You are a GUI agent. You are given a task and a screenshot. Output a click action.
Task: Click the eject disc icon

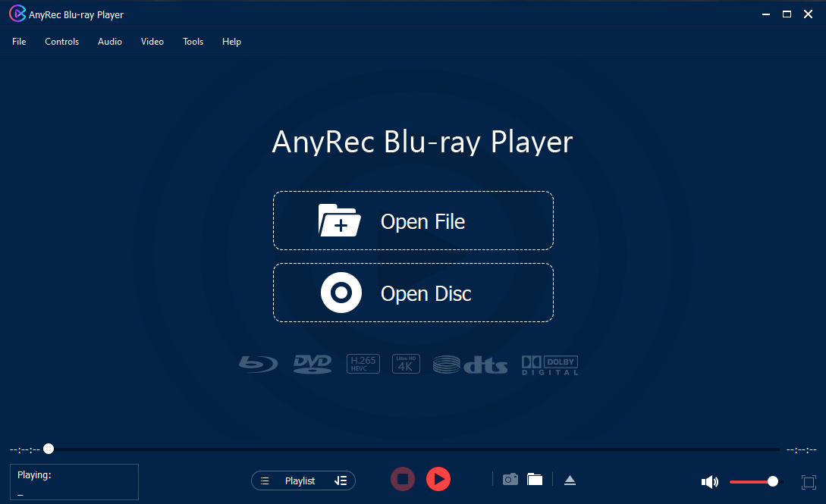570,480
